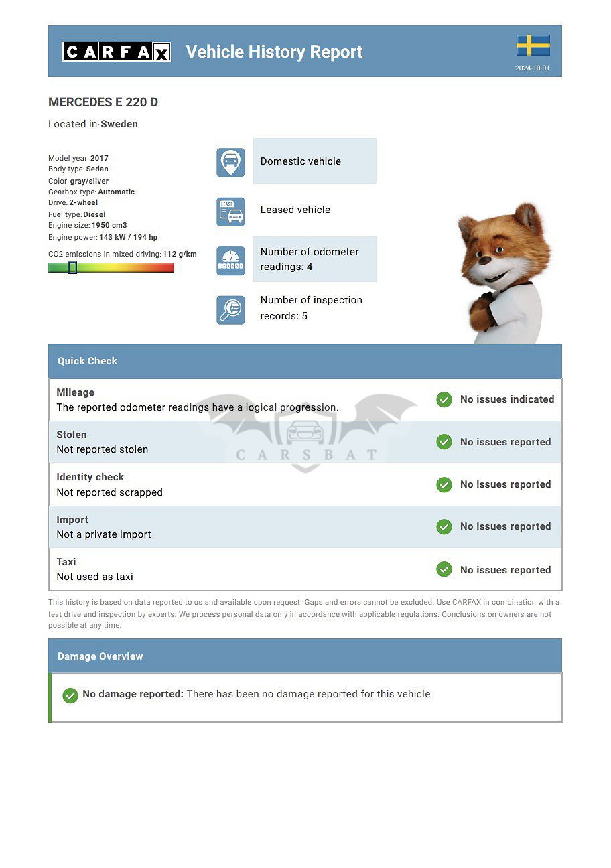The height and width of the screenshot is (868, 611).
Task: Select the Quick Check section header
Action: coord(305,362)
